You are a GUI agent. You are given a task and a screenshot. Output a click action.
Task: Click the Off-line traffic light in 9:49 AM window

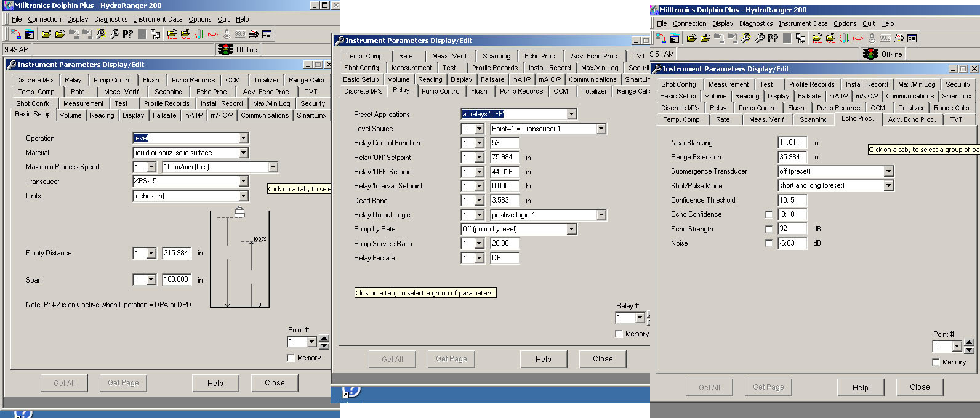pyautogui.click(x=226, y=49)
